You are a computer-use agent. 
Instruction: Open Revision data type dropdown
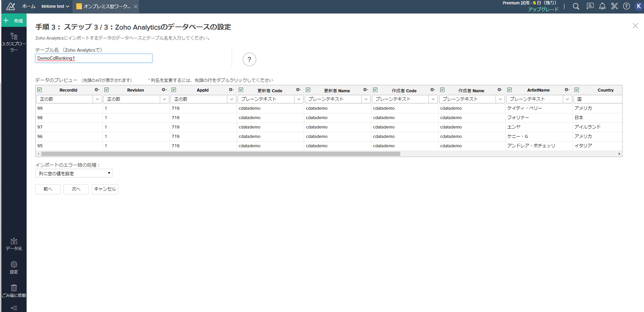pos(136,99)
